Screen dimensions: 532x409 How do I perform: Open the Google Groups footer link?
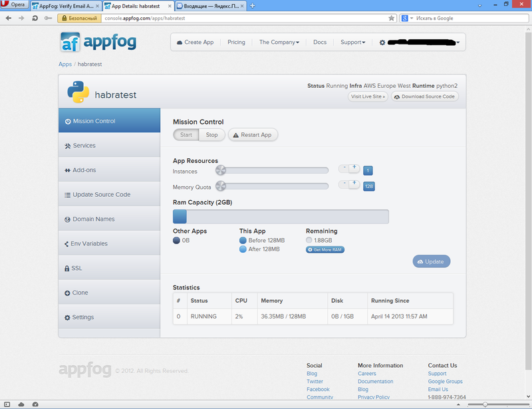pos(445,382)
